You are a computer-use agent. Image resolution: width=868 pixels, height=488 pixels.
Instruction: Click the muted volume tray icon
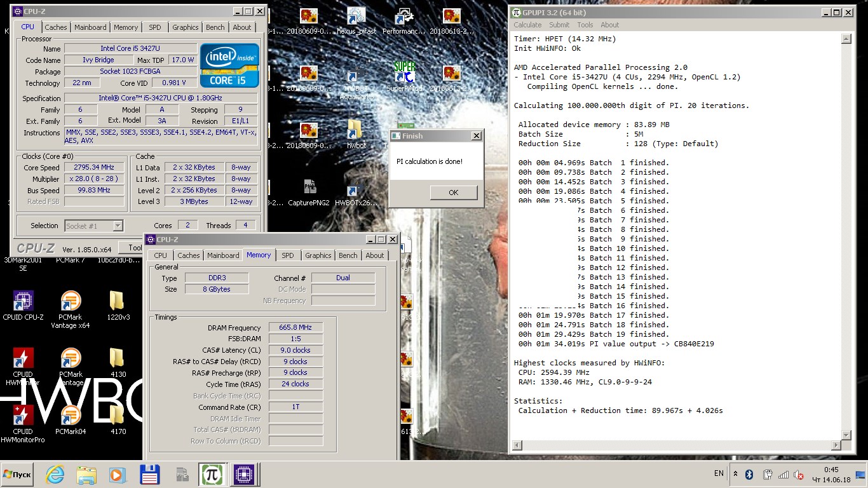(799, 474)
